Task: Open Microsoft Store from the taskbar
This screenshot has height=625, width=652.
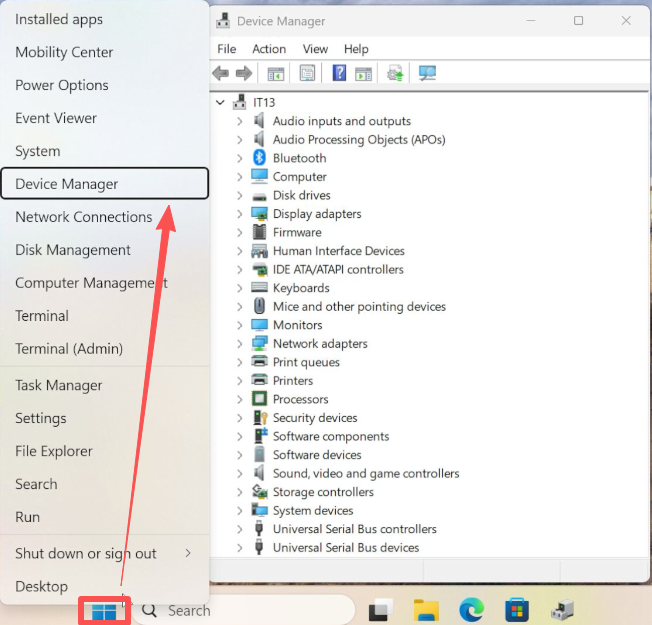Action: pos(516,610)
